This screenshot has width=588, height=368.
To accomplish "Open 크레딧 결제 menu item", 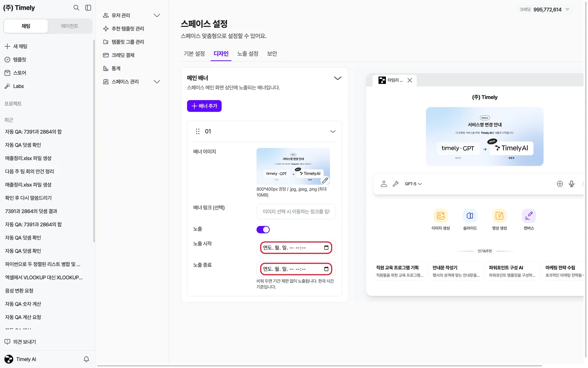I will click(119, 55).
